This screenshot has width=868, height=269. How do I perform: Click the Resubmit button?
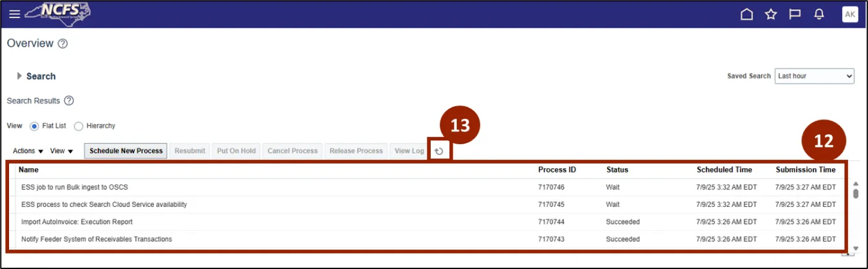190,151
